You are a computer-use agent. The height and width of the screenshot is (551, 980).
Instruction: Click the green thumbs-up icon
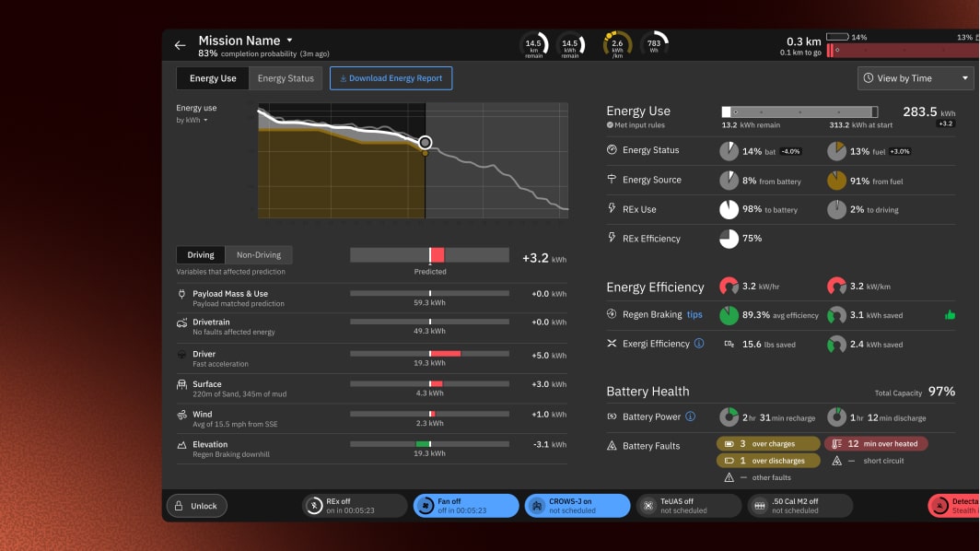[x=950, y=314]
